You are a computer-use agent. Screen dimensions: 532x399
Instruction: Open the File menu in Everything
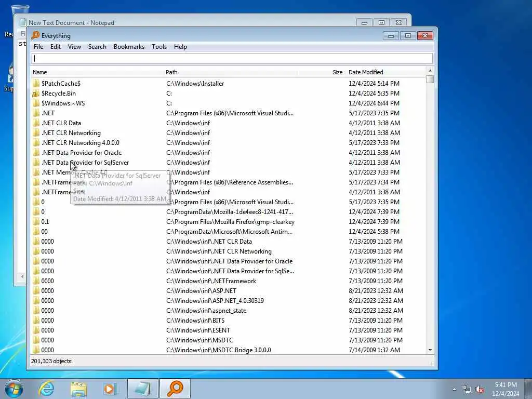coord(38,47)
